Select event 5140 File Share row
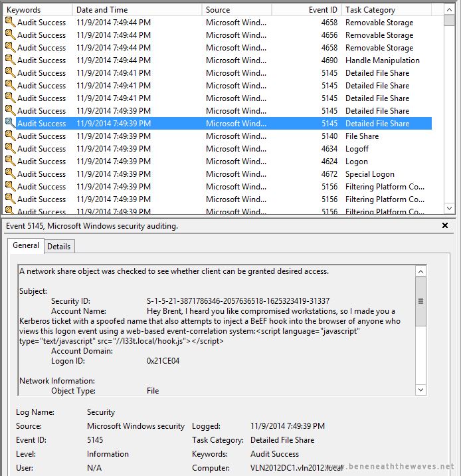 218,136
